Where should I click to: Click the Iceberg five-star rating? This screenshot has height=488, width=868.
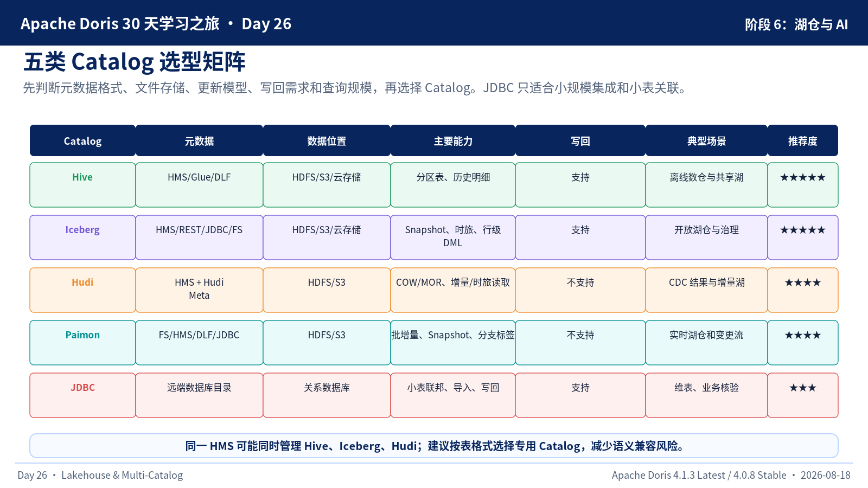tap(803, 230)
